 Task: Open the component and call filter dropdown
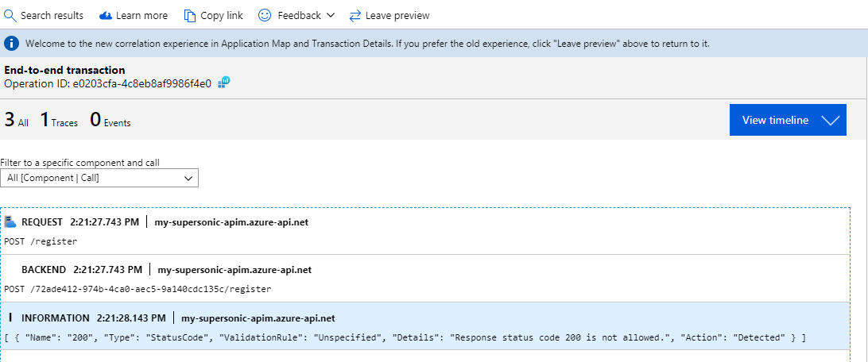pos(99,179)
